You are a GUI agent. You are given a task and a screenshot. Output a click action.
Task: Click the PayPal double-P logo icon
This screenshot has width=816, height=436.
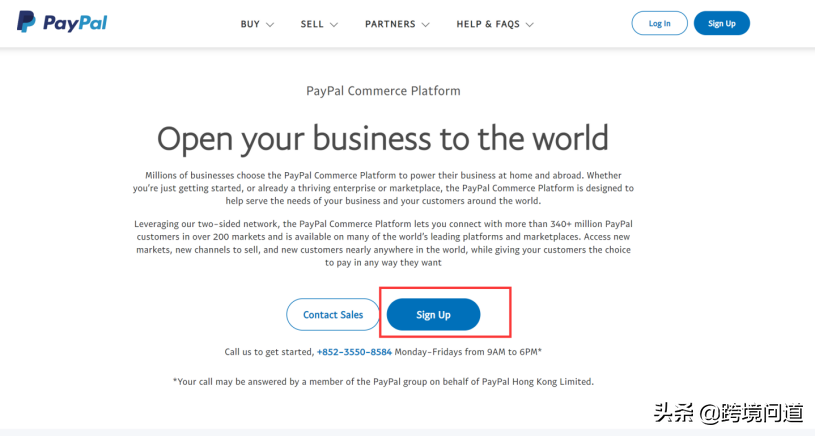pos(27,22)
